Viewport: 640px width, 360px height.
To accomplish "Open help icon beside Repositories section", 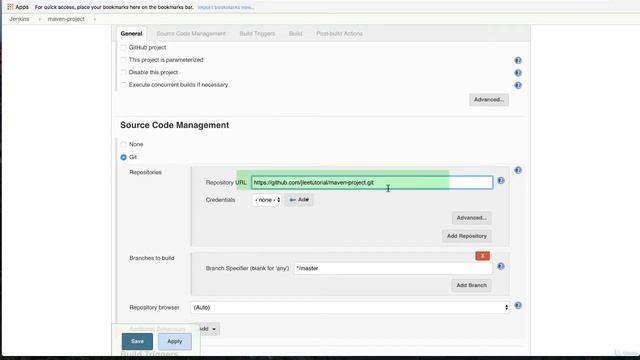I will pos(518,170).
